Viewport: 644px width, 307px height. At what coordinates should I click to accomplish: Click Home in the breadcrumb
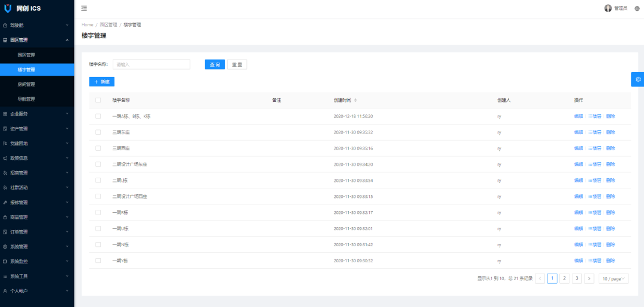[x=88, y=25]
